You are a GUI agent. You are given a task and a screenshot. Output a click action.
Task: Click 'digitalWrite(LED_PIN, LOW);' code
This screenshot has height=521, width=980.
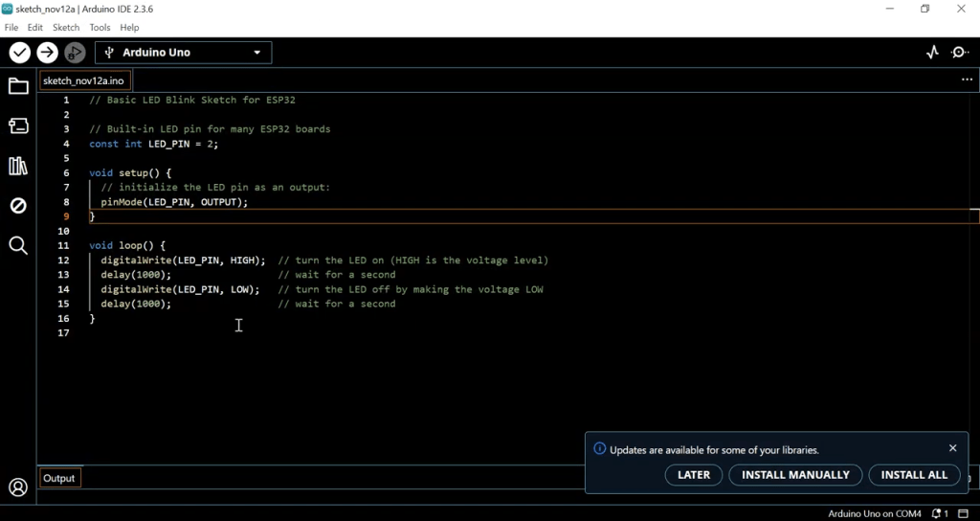coord(180,289)
